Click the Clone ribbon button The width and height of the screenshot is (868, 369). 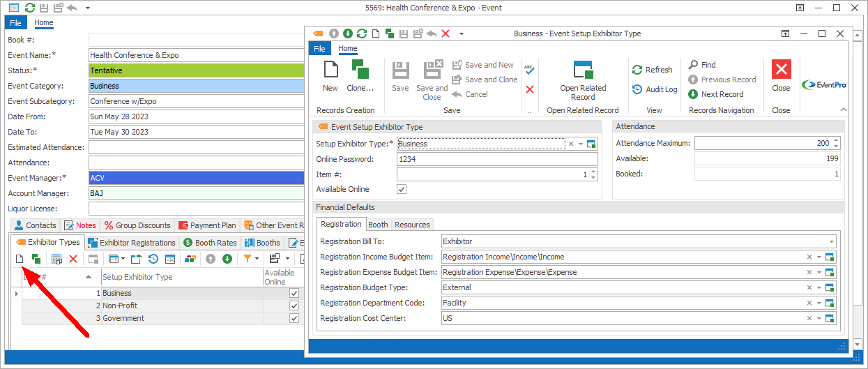click(360, 76)
